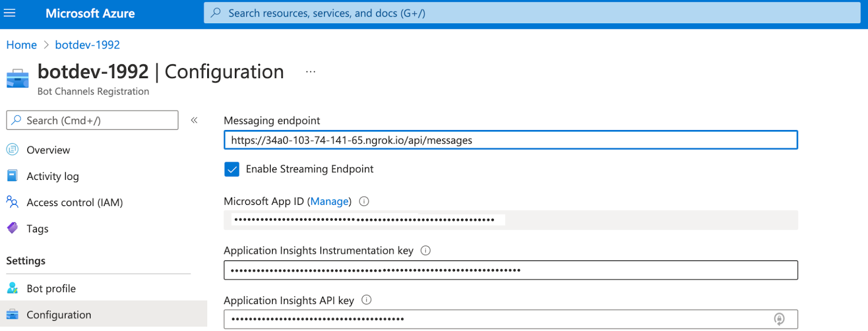This screenshot has height=331, width=868.
Task: Focus the global search resources box
Action: pos(532,13)
